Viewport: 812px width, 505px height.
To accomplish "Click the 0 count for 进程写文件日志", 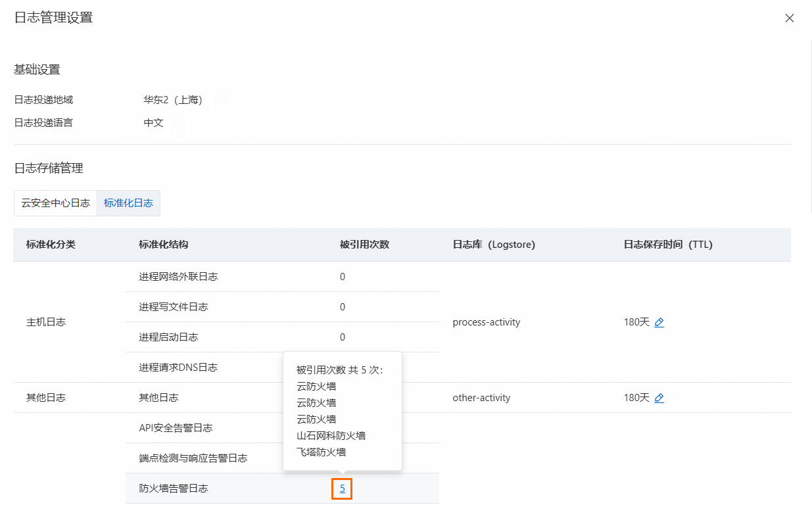I will (343, 307).
